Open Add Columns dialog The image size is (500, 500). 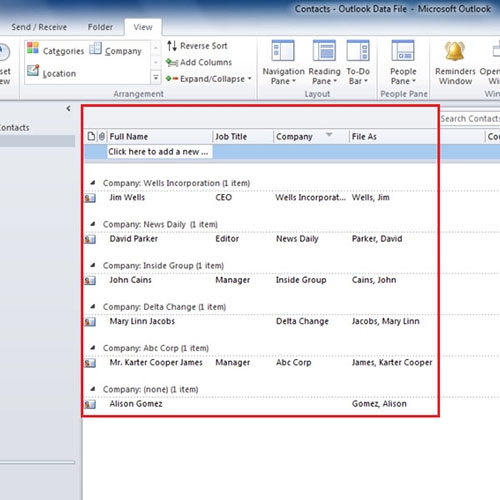click(x=199, y=62)
